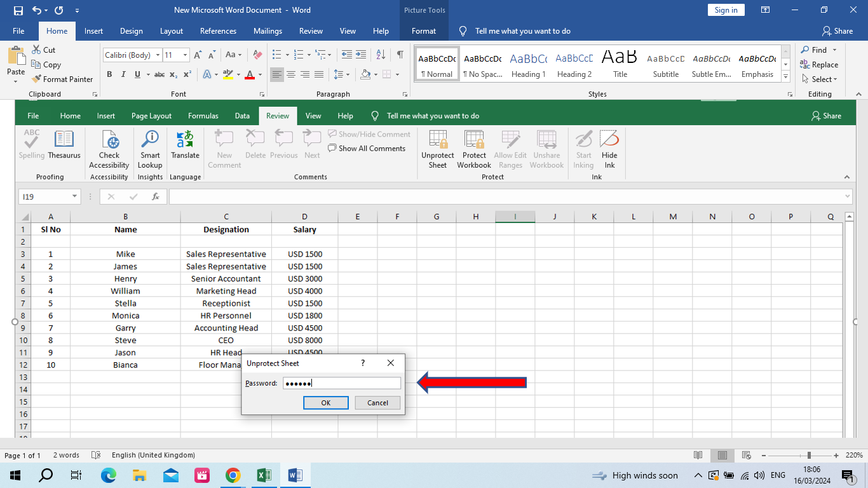Click Windows Start button
This screenshot has height=488, width=868.
point(15,475)
